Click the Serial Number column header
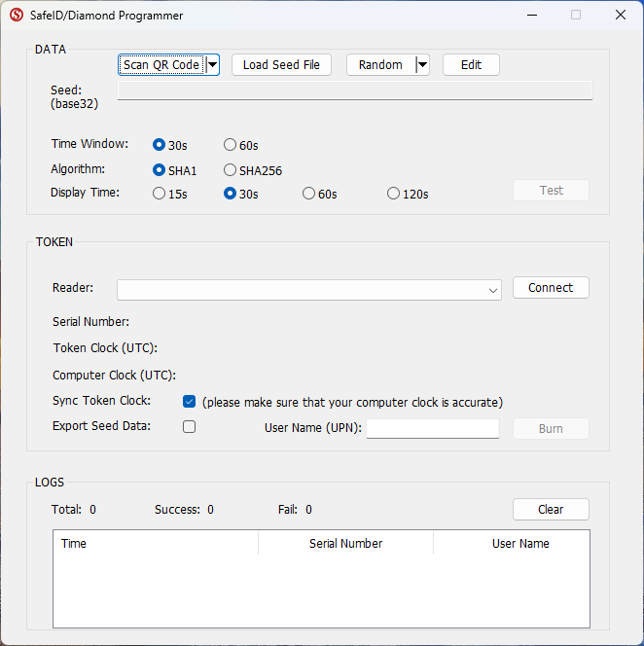 click(345, 544)
